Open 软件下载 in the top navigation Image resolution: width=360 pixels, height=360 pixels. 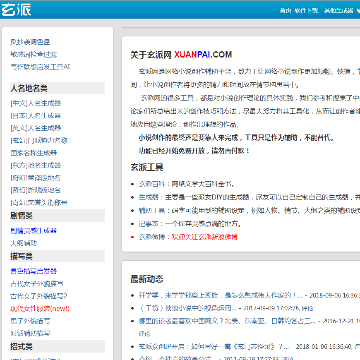pyautogui.click(x=306, y=10)
